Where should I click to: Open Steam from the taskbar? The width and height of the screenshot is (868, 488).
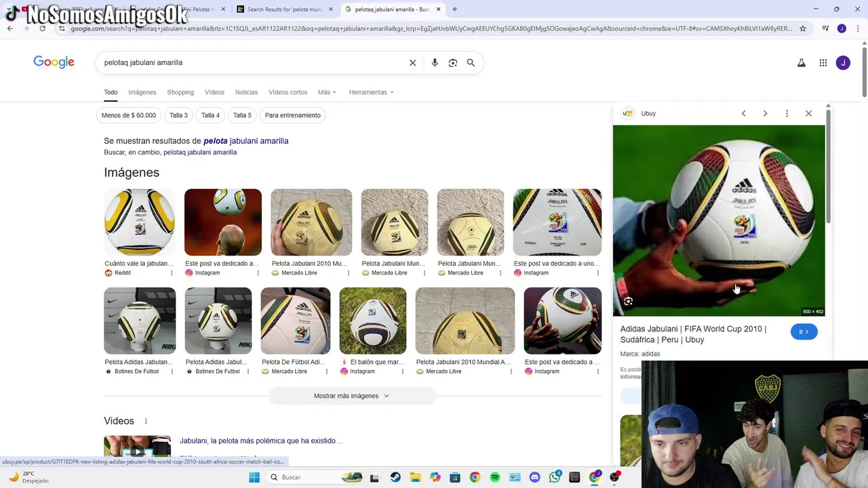tap(395, 477)
